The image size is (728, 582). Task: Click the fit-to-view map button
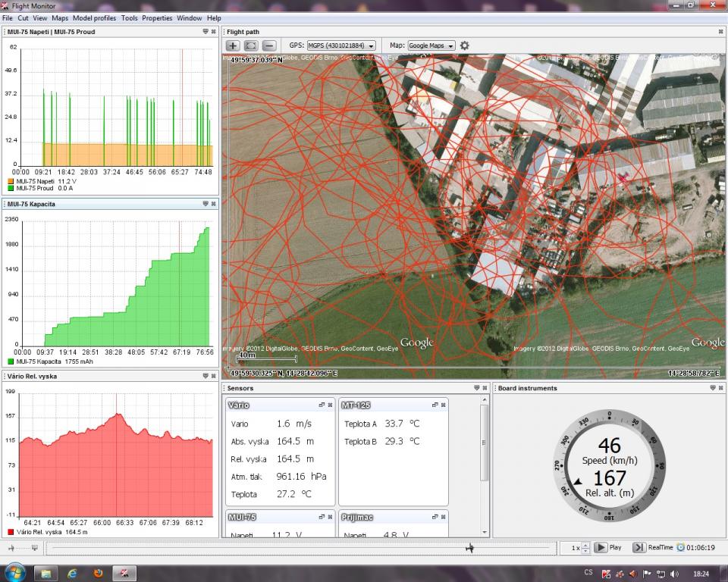[251, 45]
